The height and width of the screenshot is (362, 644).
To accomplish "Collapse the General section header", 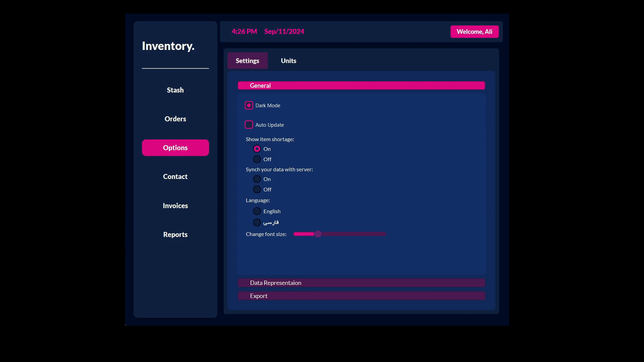I will tap(361, 85).
